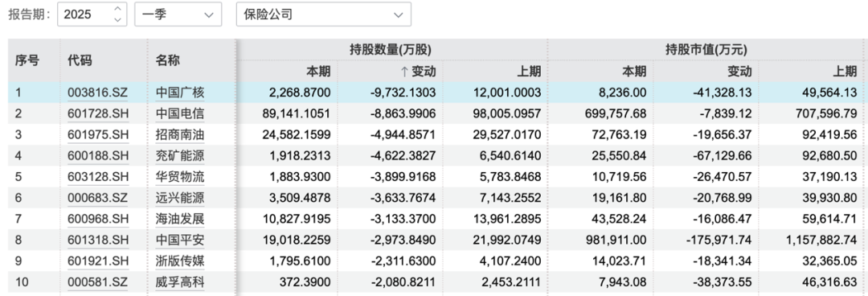The width and height of the screenshot is (868, 296).
Task: Open stock code link 003816.SZ
Action: [97, 92]
